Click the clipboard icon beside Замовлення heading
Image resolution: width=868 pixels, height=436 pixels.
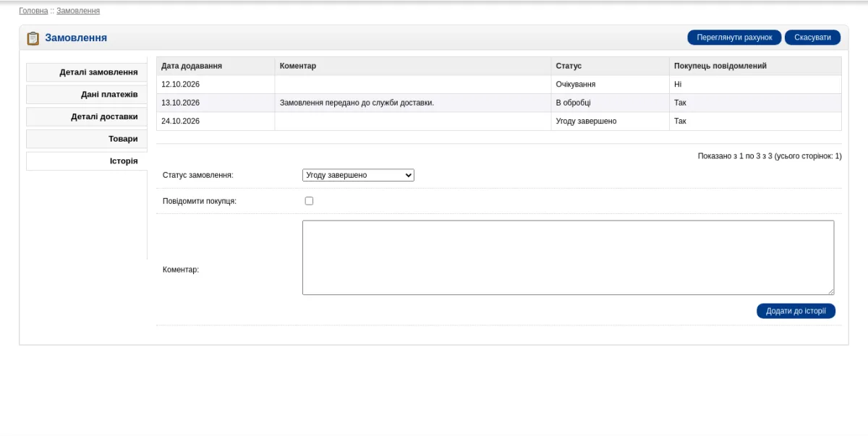(33, 38)
